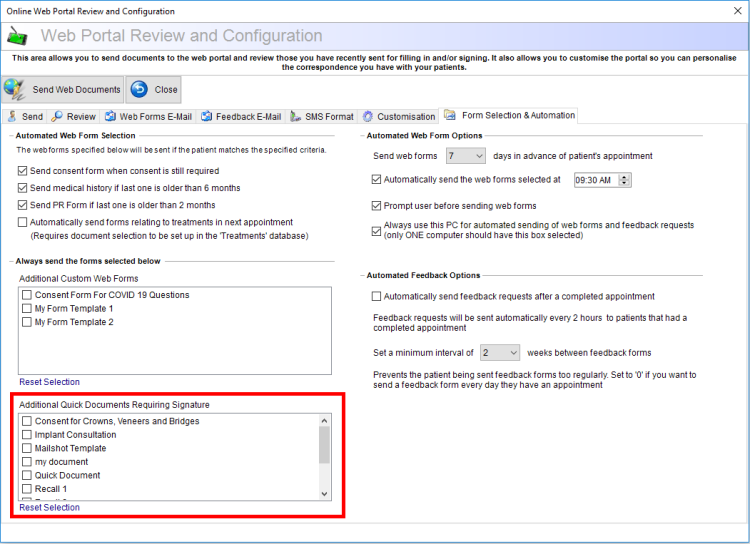750x544 pixels.
Task: Close the Online Web Portal window
Action: tap(738, 11)
